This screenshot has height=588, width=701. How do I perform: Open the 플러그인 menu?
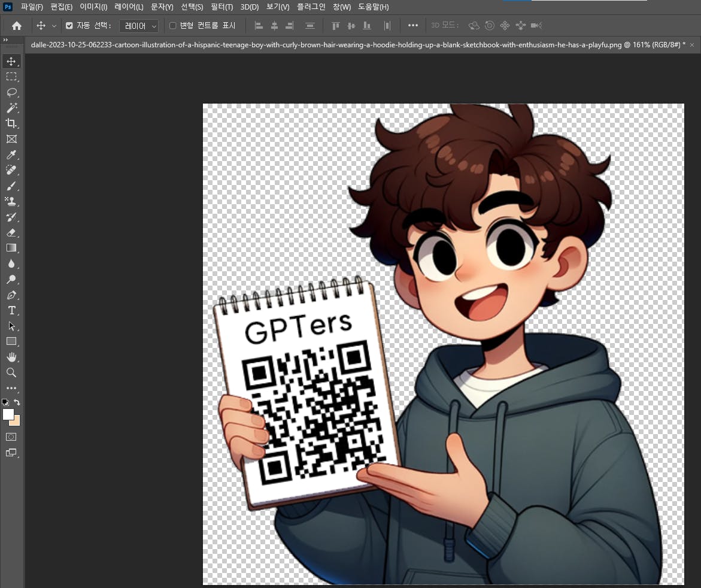pyautogui.click(x=311, y=7)
